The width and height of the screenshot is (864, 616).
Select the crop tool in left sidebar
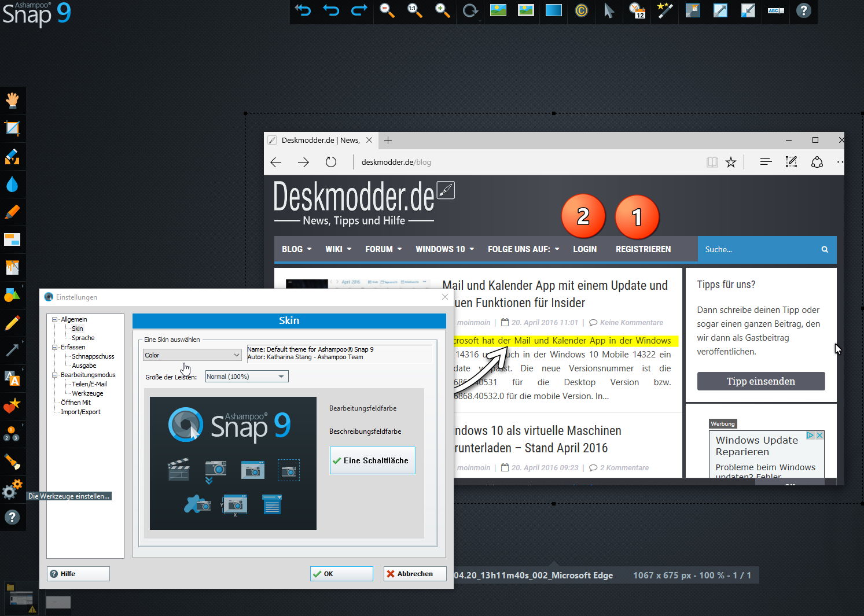tap(12, 128)
